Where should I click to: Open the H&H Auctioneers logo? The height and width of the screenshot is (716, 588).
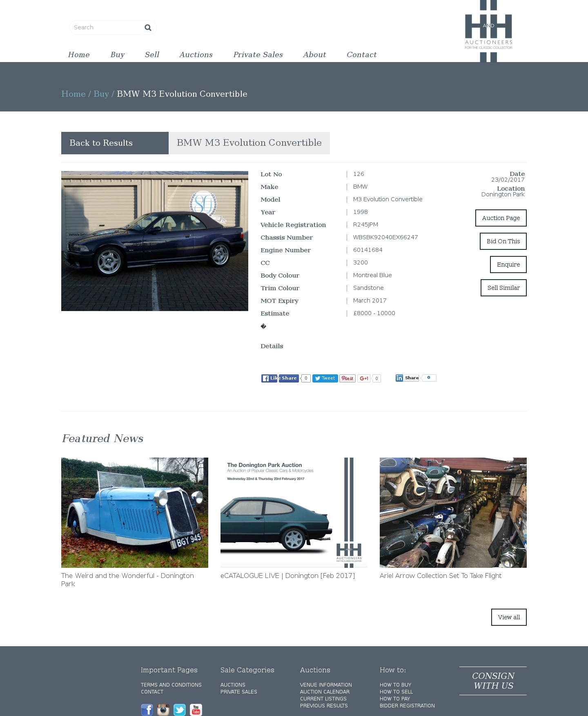coord(488,31)
